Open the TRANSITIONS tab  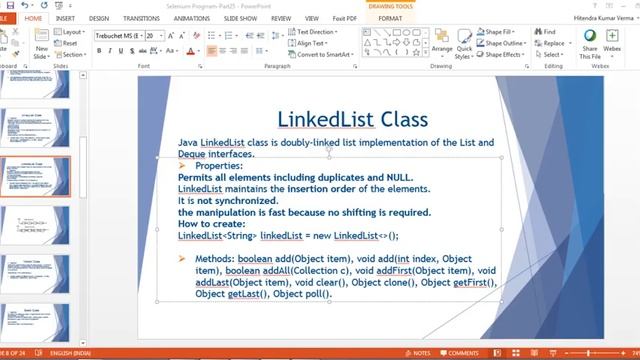point(141,18)
